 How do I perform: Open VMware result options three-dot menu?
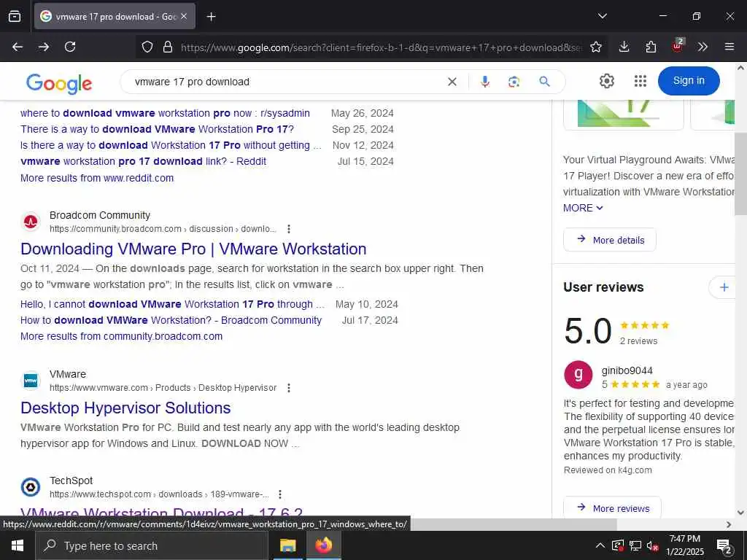289,388
